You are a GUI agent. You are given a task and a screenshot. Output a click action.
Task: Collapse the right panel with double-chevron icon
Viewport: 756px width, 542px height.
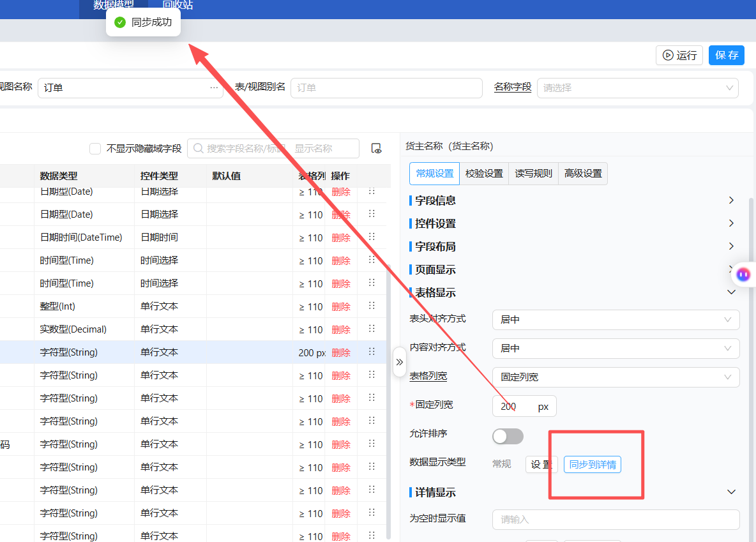(399, 362)
